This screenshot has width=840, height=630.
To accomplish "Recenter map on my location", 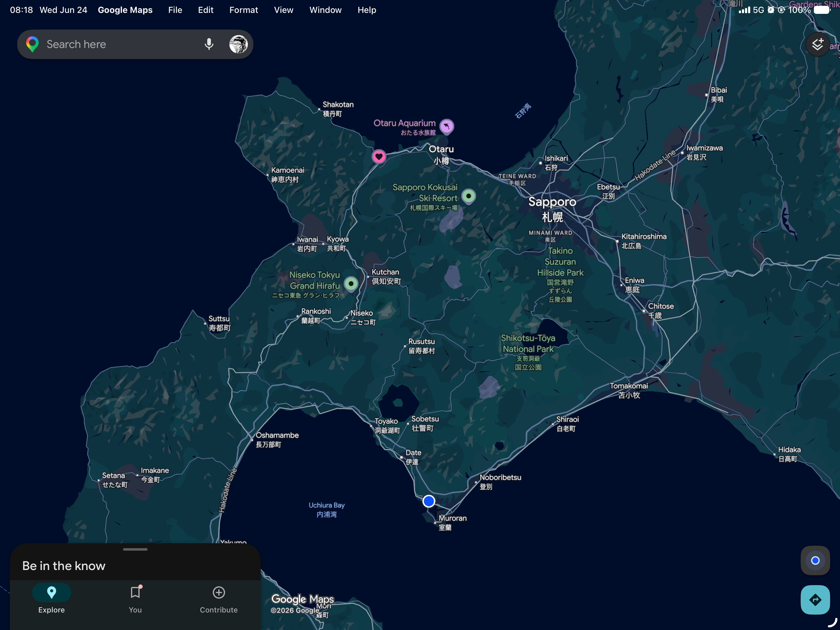I will point(815,560).
